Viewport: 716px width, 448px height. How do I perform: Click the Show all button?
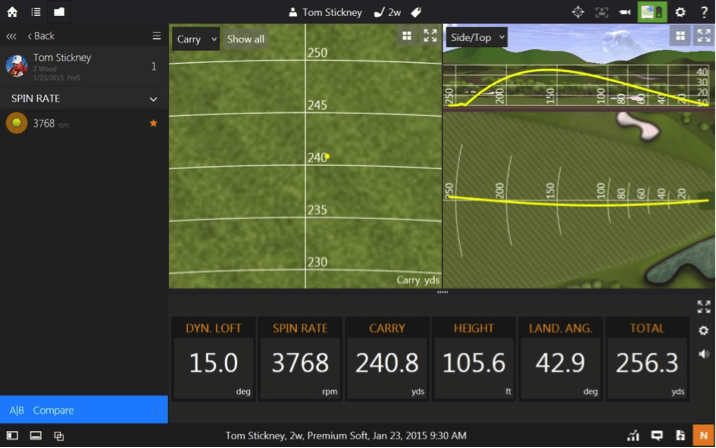click(246, 39)
